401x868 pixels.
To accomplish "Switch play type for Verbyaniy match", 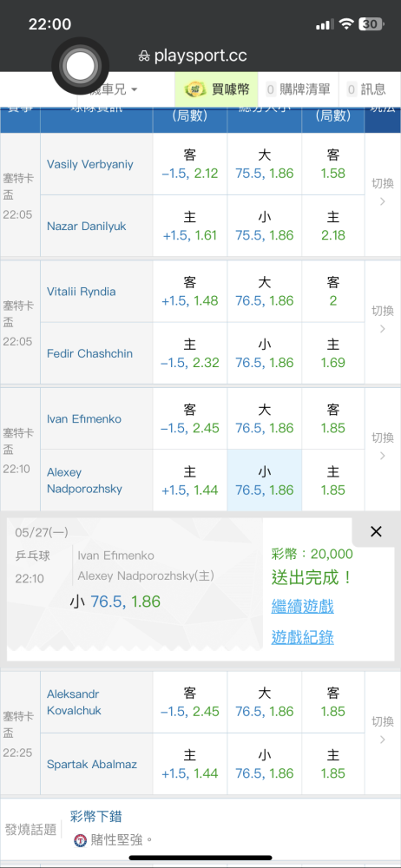I will point(383,192).
